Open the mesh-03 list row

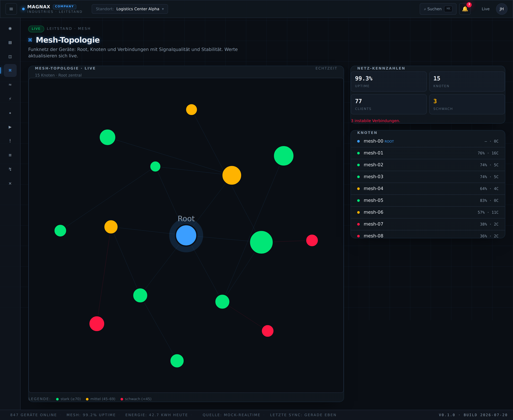tap(428, 177)
